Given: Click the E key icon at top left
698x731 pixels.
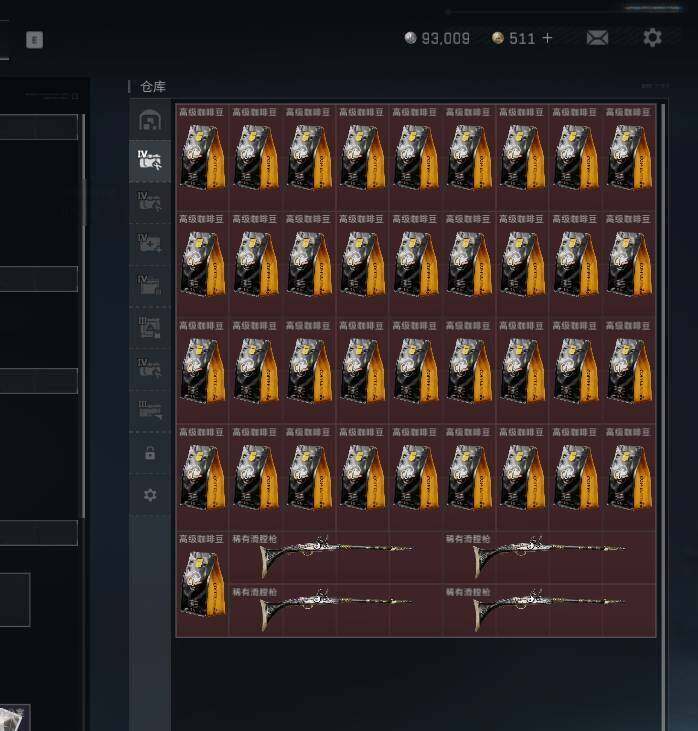Looking at the screenshot, I should click(x=35, y=40).
